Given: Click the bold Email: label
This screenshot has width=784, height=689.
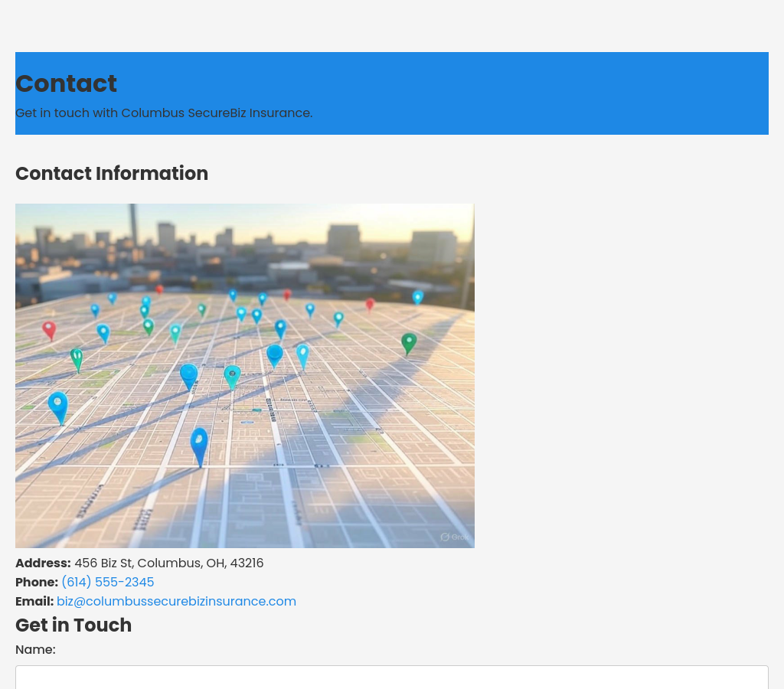Looking at the screenshot, I should coord(34,602).
